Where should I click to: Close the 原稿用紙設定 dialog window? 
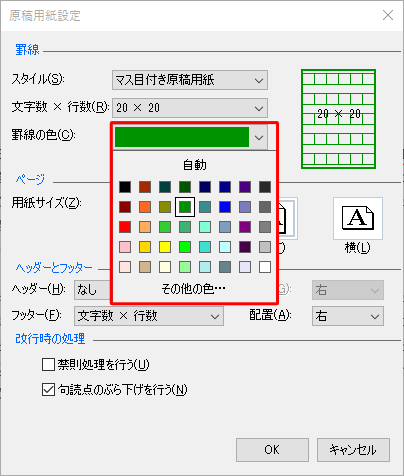coord(388,15)
